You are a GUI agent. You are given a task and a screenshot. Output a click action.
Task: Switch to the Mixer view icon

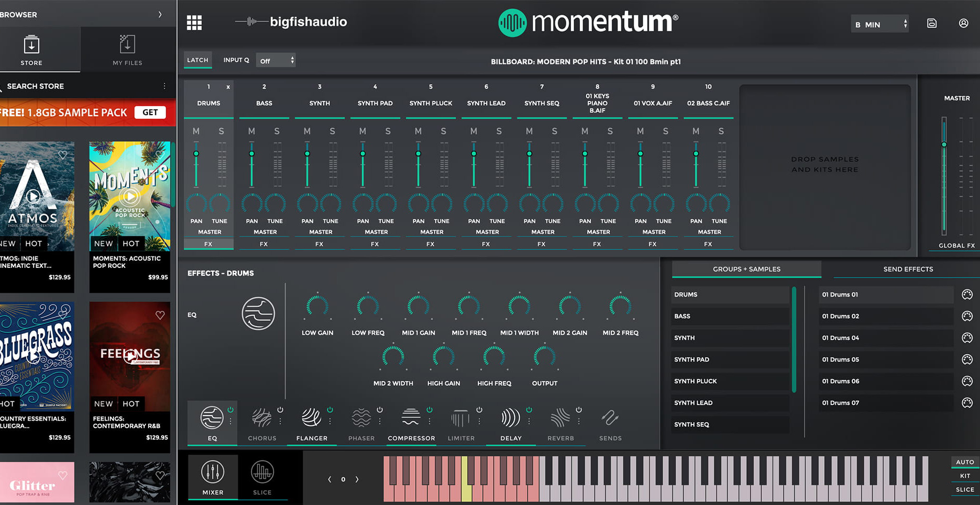pos(212,472)
